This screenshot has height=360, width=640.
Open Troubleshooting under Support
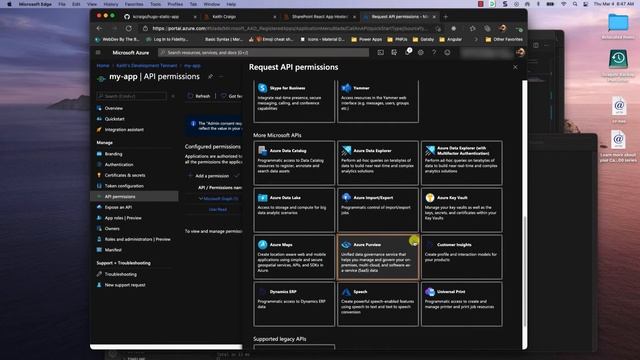tap(120, 274)
